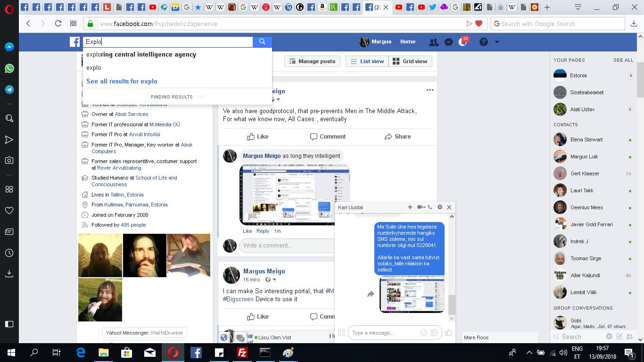Click the '495 people' followers link

click(133, 225)
